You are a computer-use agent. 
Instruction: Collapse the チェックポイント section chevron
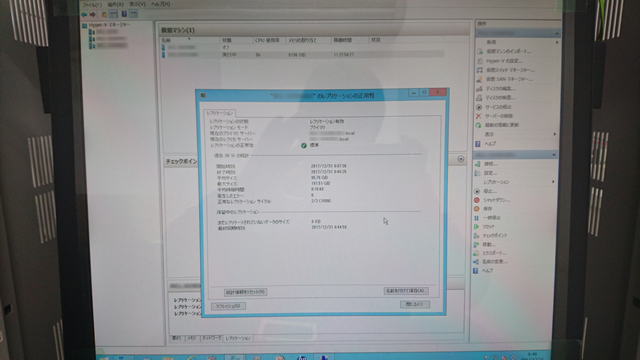pos(460,159)
